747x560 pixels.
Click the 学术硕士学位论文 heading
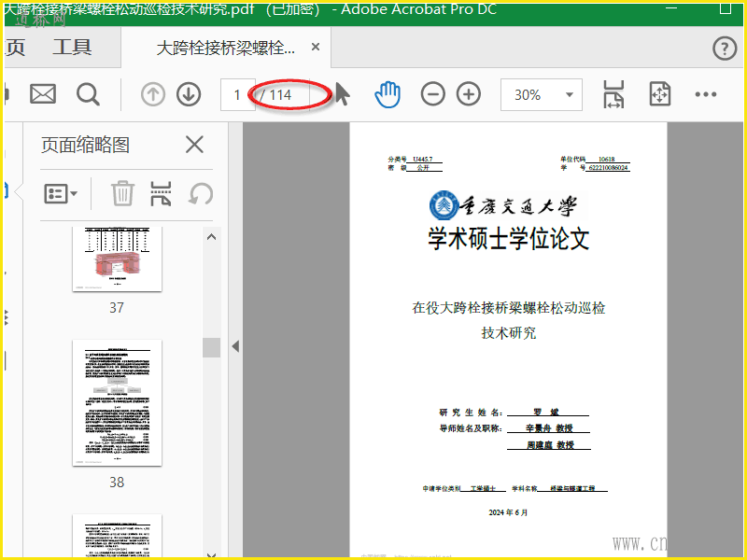[509, 238]
